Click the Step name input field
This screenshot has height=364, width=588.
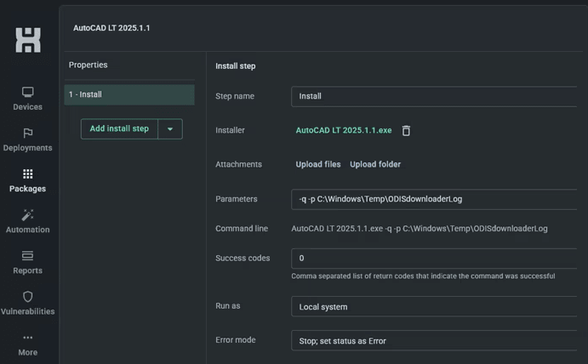click(434, 96)
